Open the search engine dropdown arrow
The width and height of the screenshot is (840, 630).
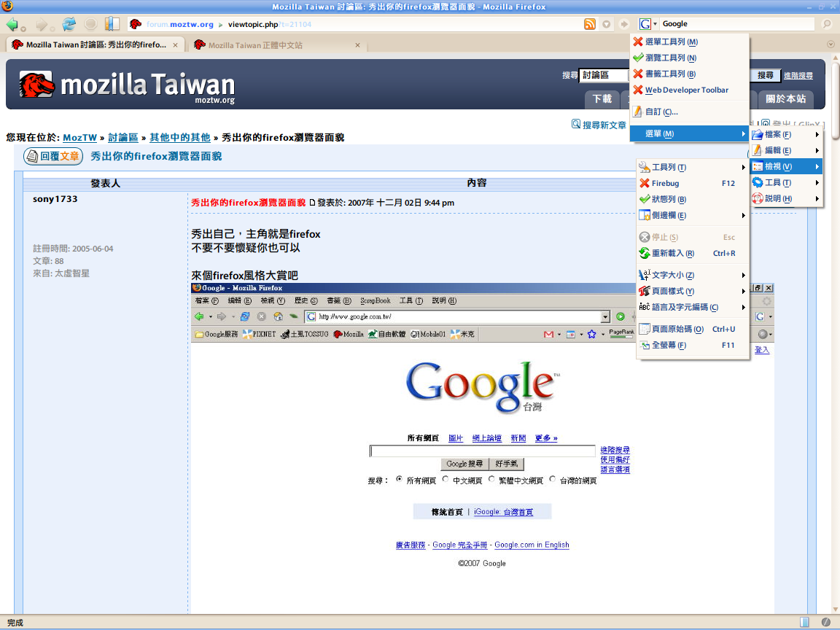(x=655, y=24)
